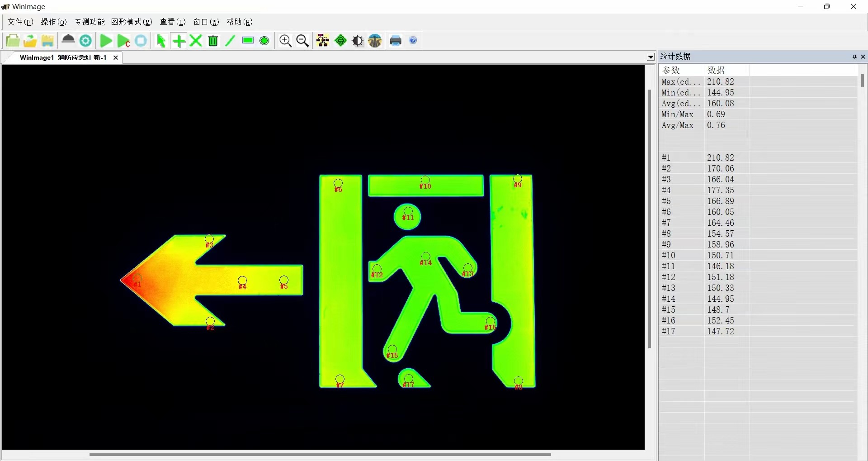Select the green arrow pointer tool
The image size is (868, 461).
click(160, 41)
